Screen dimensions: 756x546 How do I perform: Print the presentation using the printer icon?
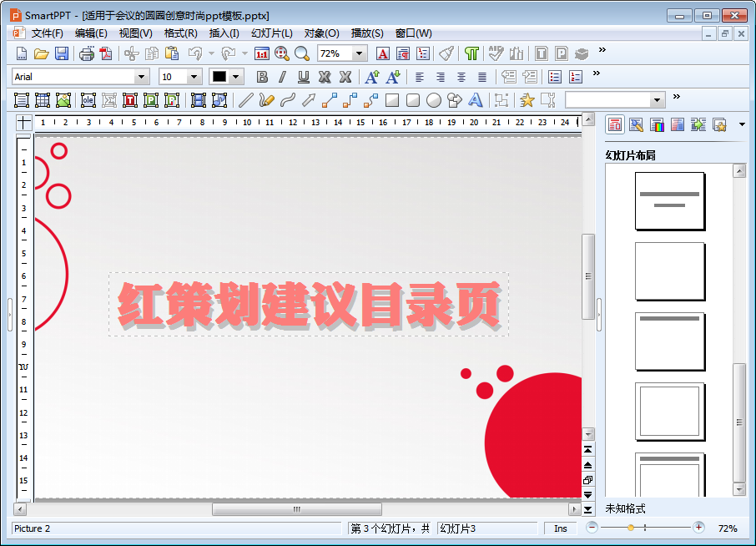(86, 53)
